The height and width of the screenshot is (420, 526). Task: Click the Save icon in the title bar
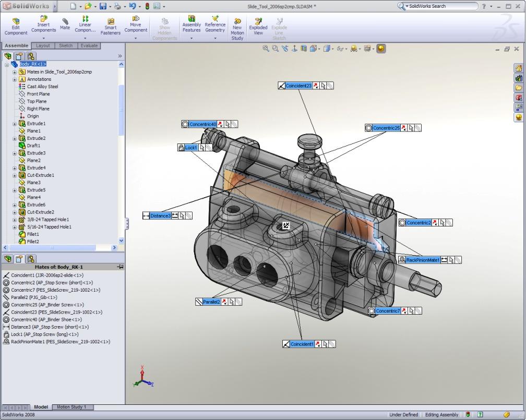click(103, 6)
